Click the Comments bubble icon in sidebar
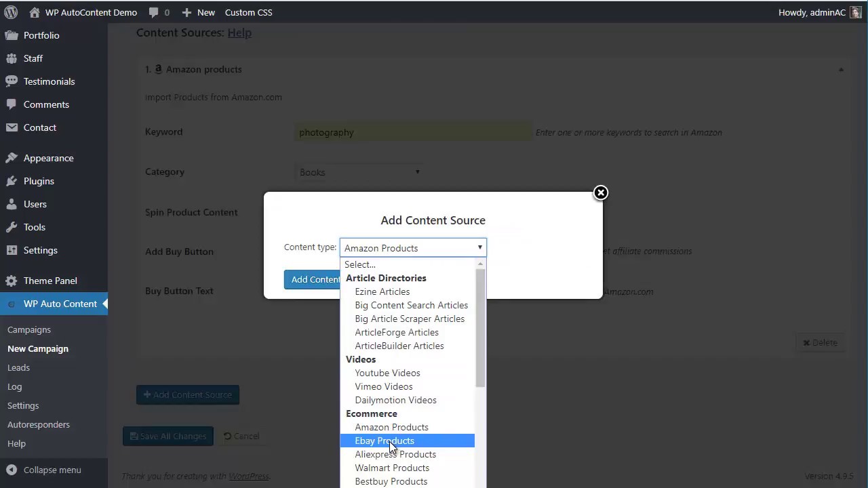 12,104
